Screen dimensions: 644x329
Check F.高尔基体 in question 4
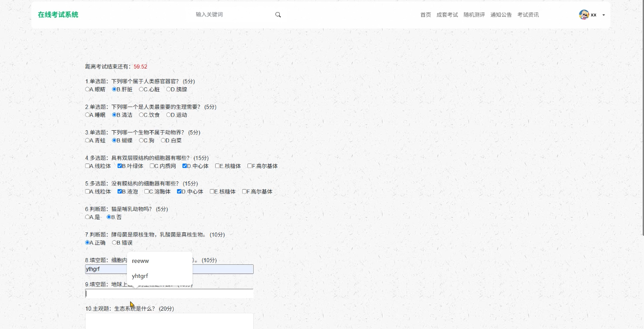[x=249, y=166]
